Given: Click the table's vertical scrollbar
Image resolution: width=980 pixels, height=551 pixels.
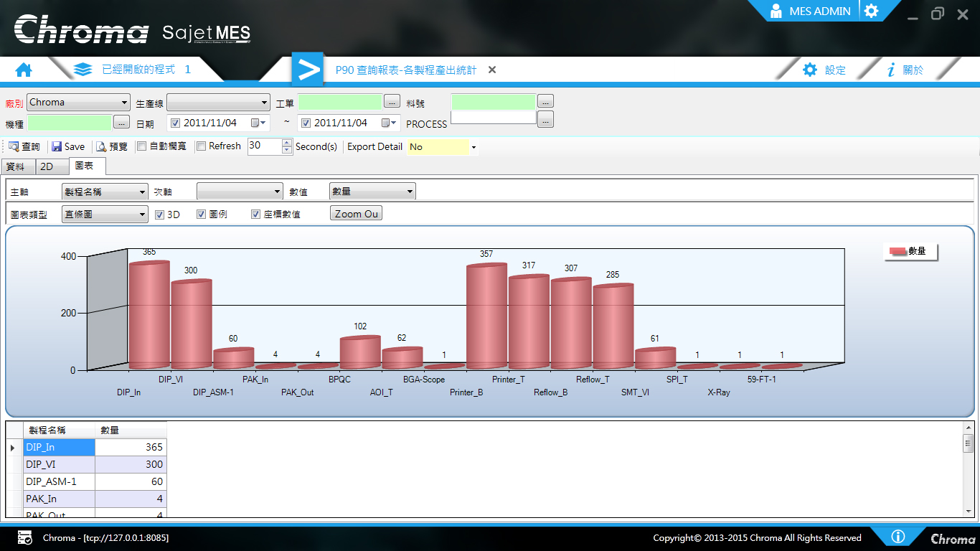Looking at the screenshot, I should (x=968, y=468).
